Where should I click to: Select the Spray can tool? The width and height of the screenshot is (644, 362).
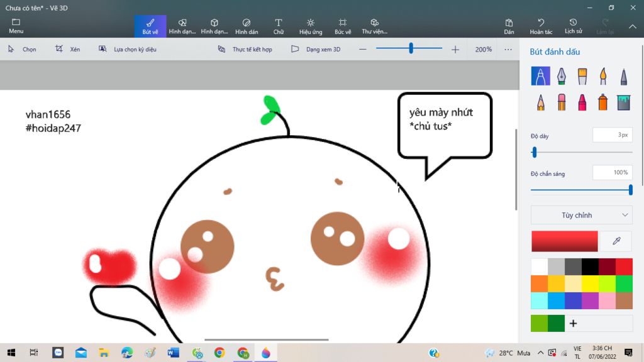(x=603, y=102)
